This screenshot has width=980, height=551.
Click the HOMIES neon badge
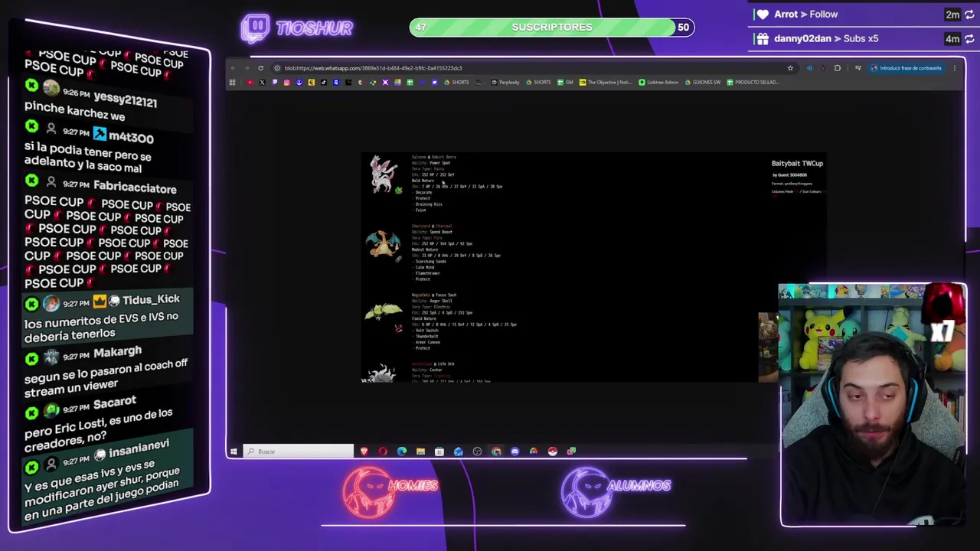390,492
